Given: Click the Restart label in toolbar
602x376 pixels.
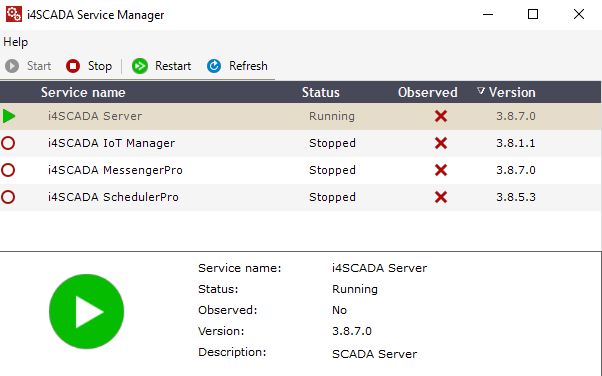Looking at the screenshot, I should pos(173,66).
